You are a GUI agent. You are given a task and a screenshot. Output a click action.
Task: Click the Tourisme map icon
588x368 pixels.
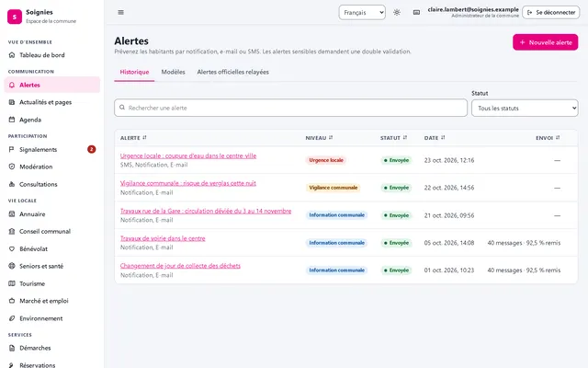pyautogui.click(x=12, y=283)
